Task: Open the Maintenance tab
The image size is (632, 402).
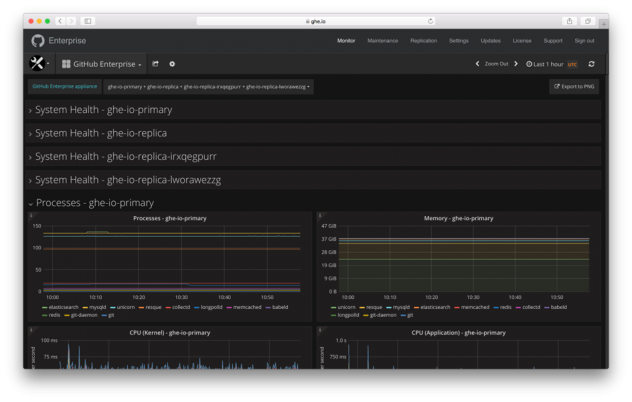Action: point(382,41)
